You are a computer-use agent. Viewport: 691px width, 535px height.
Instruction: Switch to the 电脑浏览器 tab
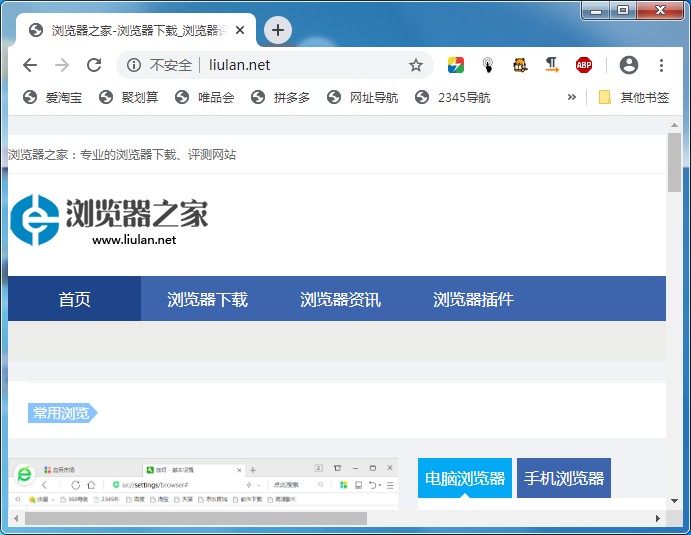[465, 478]
